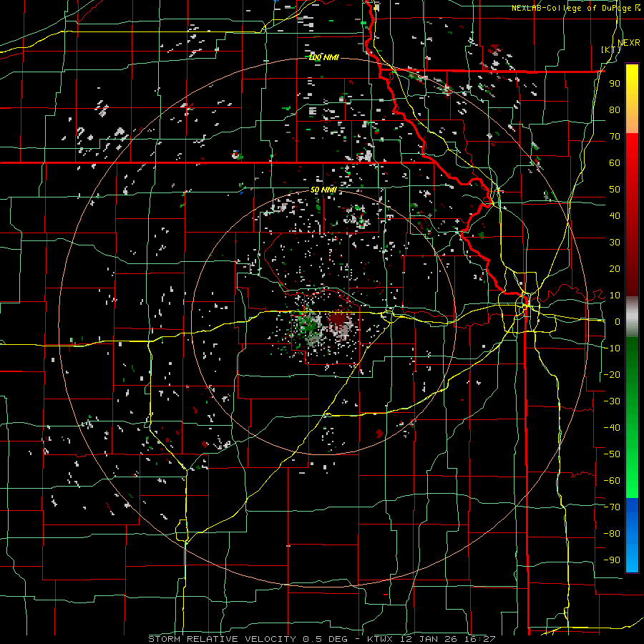Click the 90 value on the velocity scale

click(x=615, y=84)
